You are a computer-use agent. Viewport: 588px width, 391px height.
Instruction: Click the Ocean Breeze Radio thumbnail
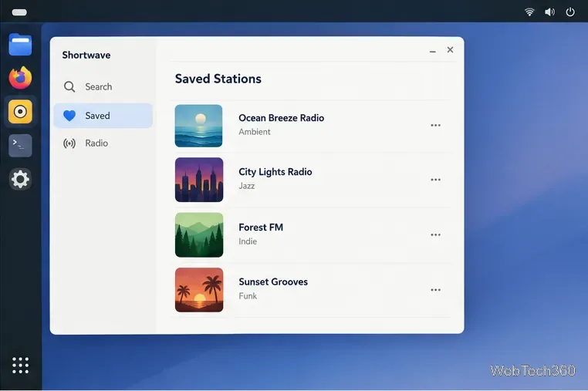199,126
